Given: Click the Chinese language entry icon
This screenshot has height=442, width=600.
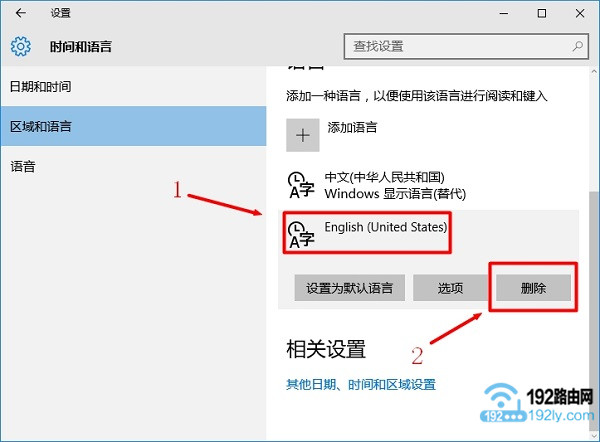Looking at the screenshot, I should click(x=301, y=186).
